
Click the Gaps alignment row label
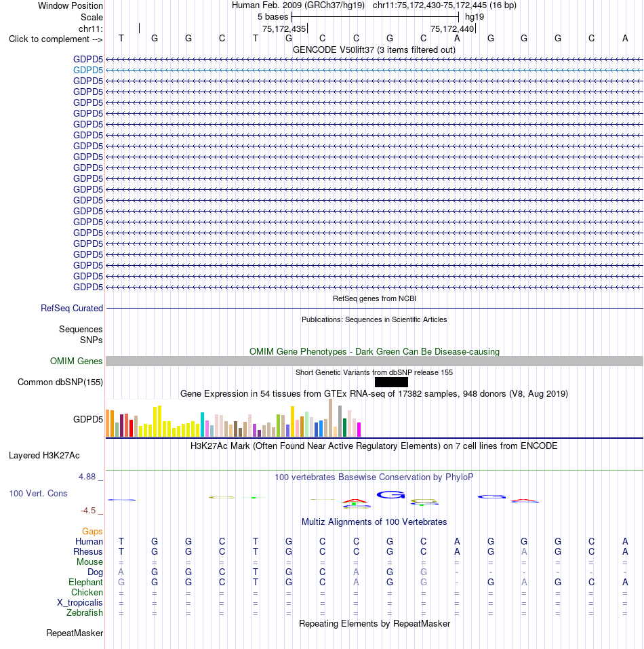click(x=92, y=532)
